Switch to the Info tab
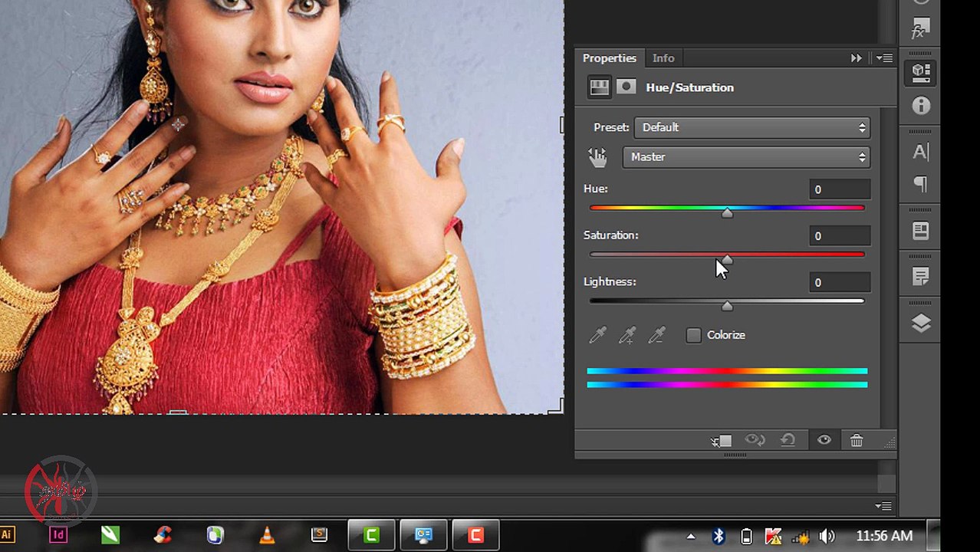Screen dimensions: 980x552 point(663,58)
